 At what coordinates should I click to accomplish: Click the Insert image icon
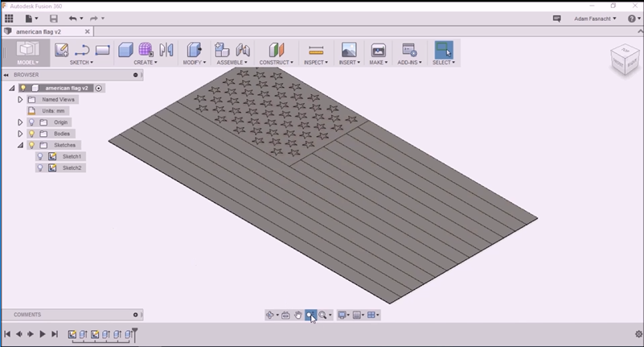[x=349, y=50]
